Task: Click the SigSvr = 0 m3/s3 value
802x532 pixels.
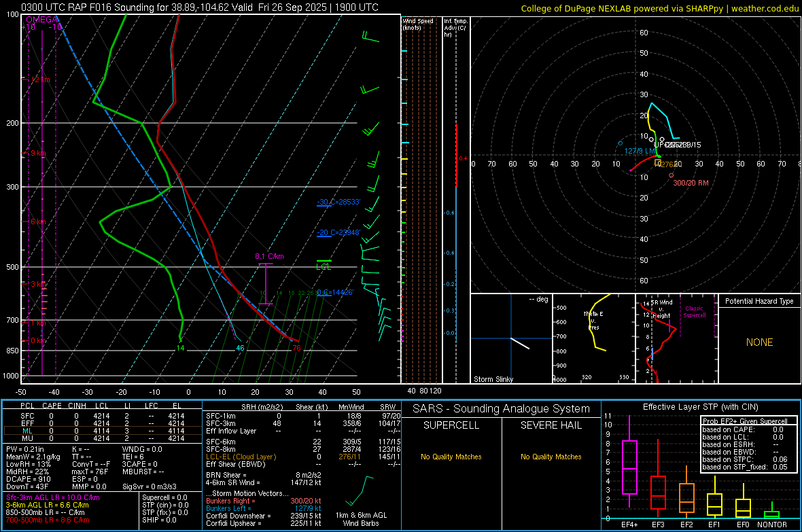Action: [x=150, y=486]
